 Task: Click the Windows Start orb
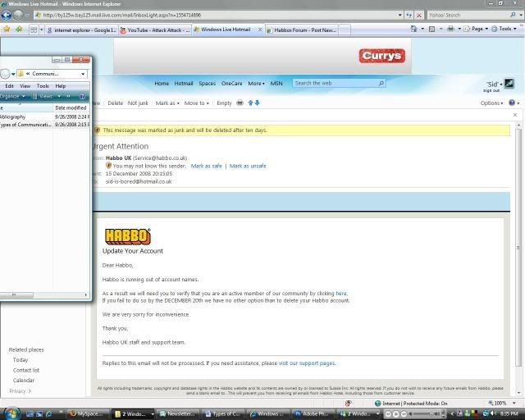click(8, 413)
